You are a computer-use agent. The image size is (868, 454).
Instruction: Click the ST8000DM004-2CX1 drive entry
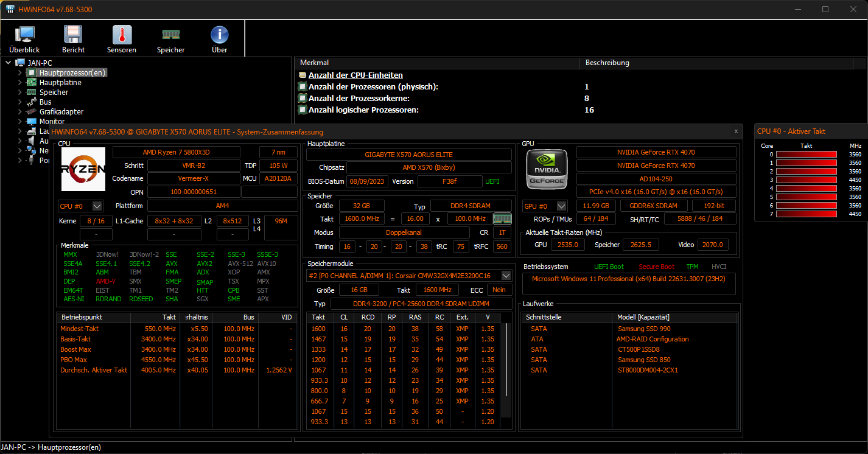click(x=647, y=370)
